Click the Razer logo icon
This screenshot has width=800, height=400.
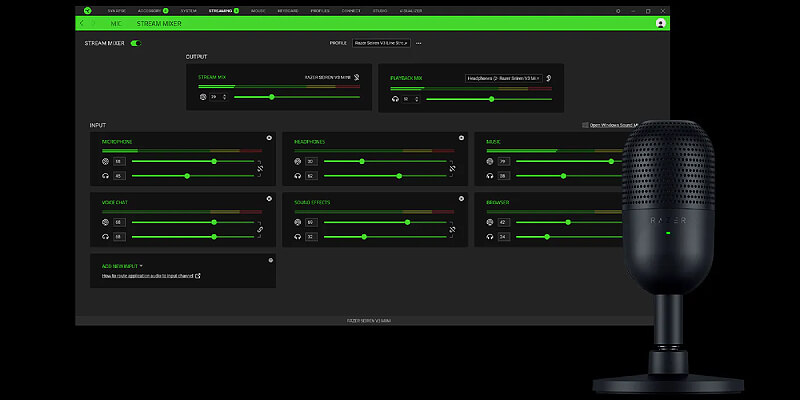tap(87, 11)
